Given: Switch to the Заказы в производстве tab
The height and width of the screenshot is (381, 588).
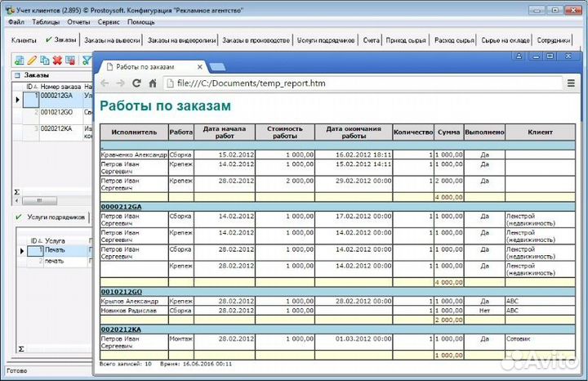Looking at the screenshot, I should point(256,40).
